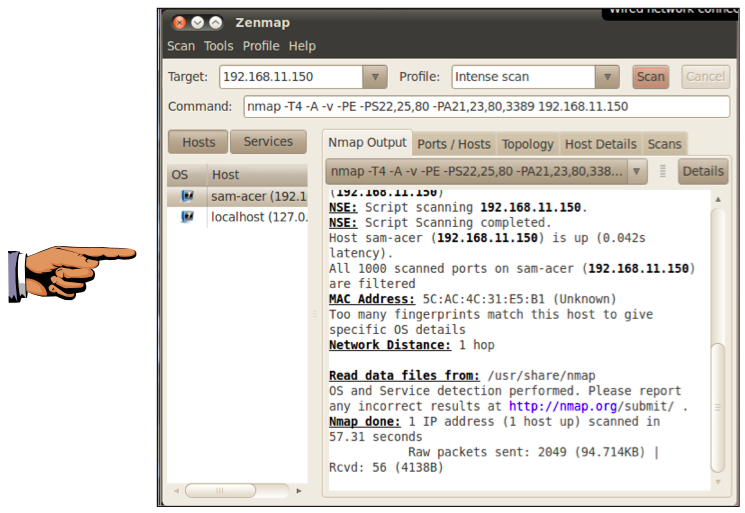Viewport: 745px width, 513px height.
Task: Open the Help menu
Action: pyautogui.click(x=302, y=46)
